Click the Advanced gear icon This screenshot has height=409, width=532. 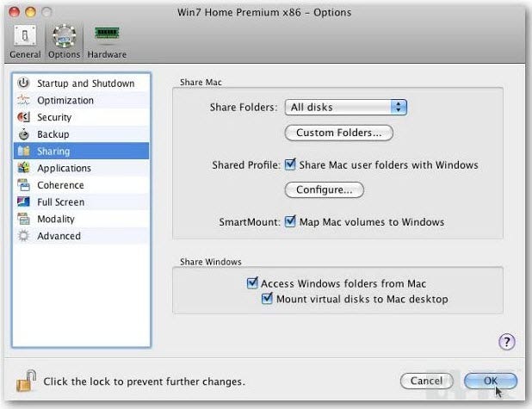[x=23, y=236]
